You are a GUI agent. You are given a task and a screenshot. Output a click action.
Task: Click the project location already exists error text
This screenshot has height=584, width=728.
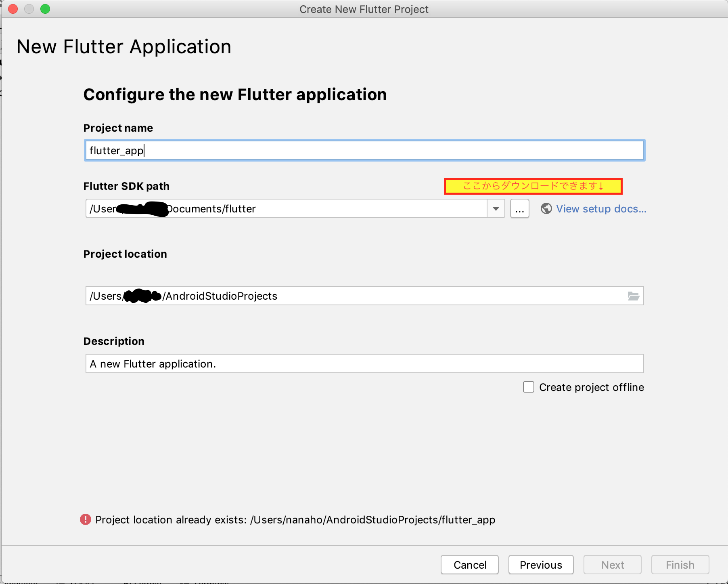tap(295, 520)
